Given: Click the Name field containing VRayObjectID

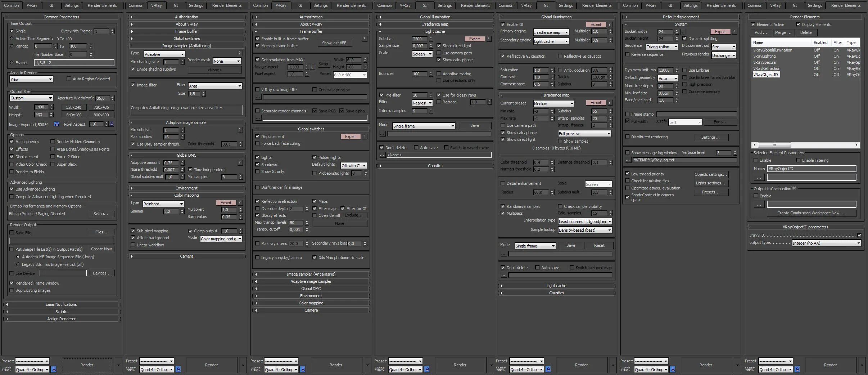Looking at the screenshot, I should pos(812,169).
